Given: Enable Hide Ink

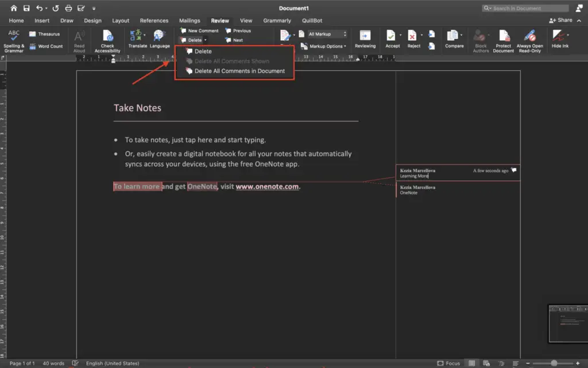Looking at the screenshot, I should (x=559, y=39).
